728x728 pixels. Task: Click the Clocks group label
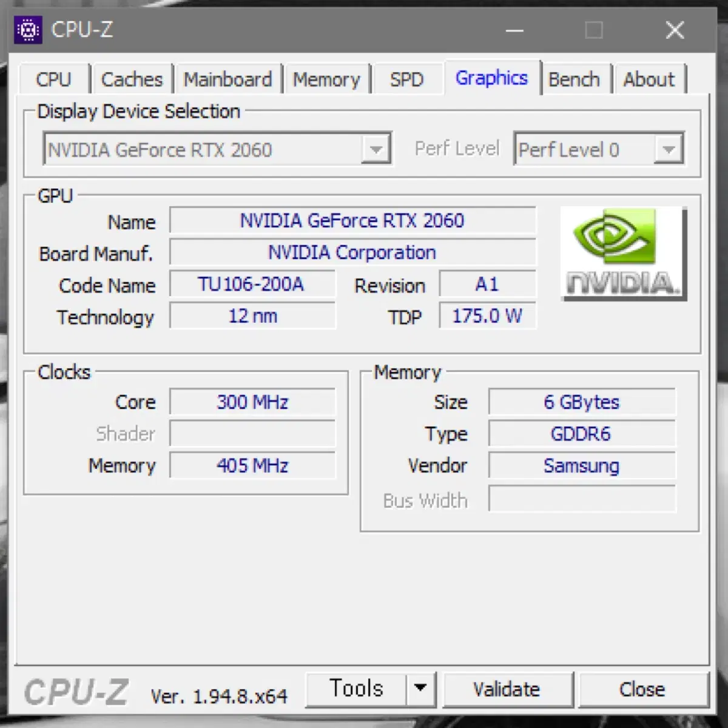(x=64, y=372)
